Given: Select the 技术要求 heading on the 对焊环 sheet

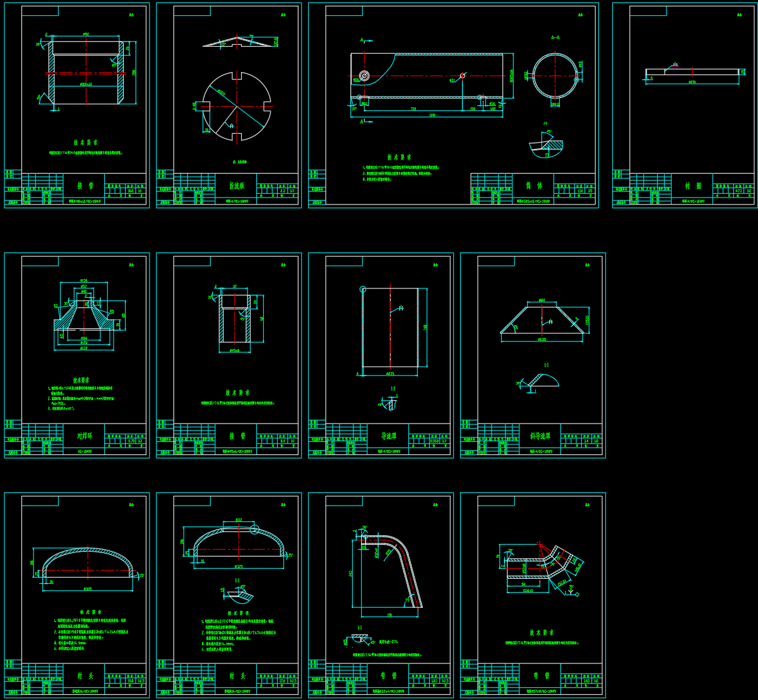Looking at the screenshot, I should click(x=83, y=381).
